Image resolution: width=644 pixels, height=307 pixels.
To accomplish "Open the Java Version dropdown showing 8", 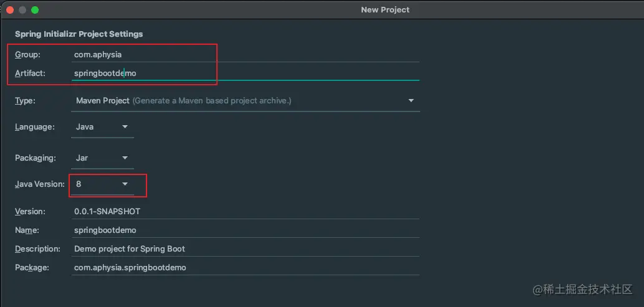I will pos(102,184).
